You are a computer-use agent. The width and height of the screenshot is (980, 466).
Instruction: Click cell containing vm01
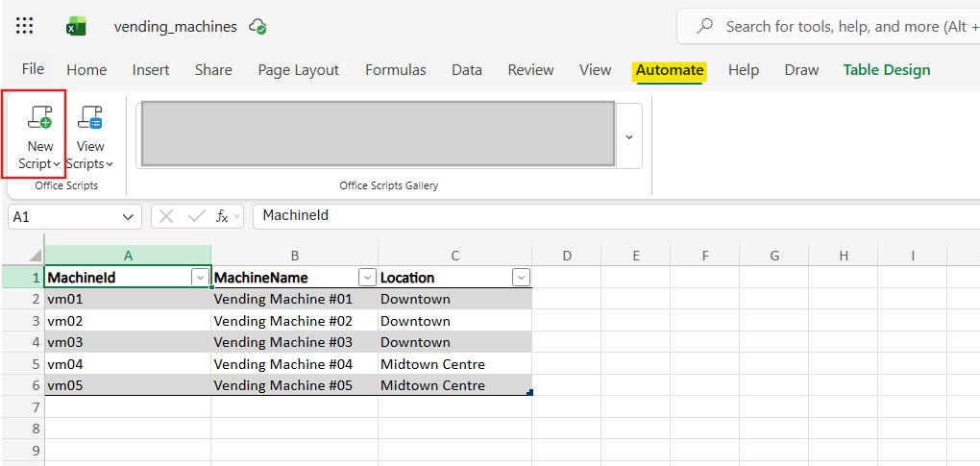tap(128, 299)
